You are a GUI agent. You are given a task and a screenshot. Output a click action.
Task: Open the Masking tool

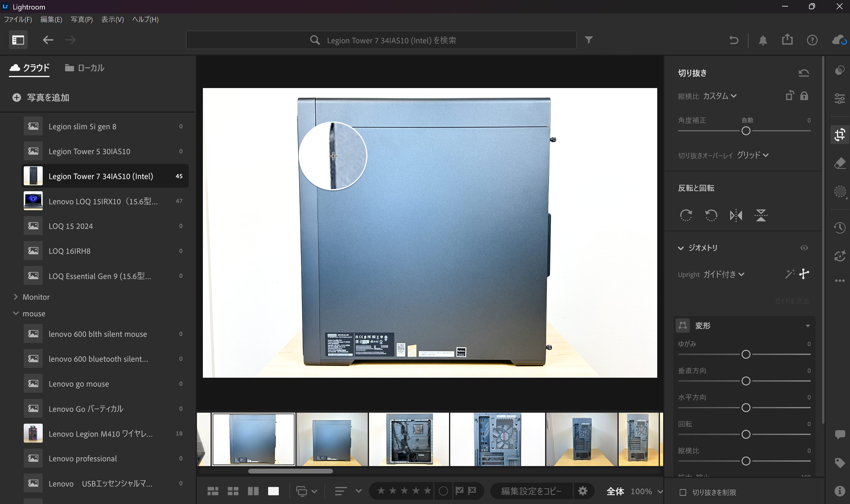tap(841, 192)
